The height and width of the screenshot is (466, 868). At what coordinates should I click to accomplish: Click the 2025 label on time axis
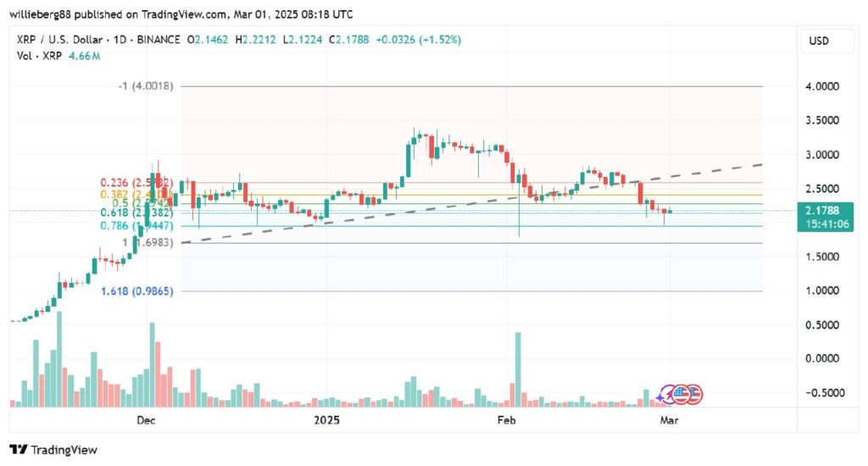[326, 419]
